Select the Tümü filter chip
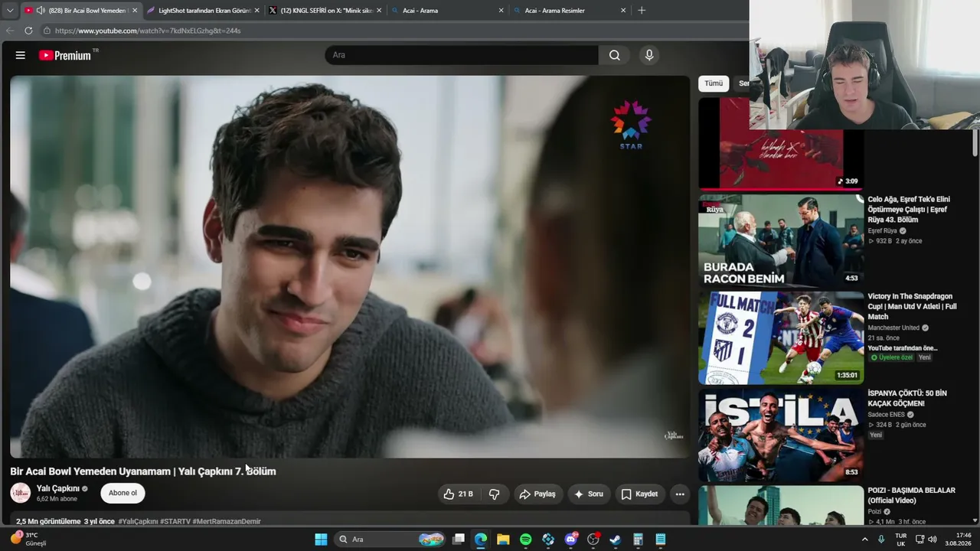 coord(714,83)
